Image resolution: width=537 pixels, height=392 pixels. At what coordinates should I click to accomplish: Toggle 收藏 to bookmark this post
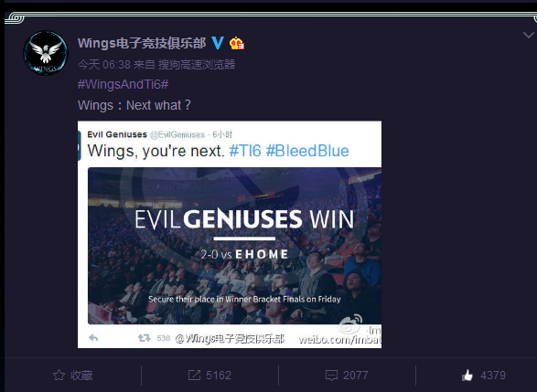pyautogui.click(x=81, y=376)
